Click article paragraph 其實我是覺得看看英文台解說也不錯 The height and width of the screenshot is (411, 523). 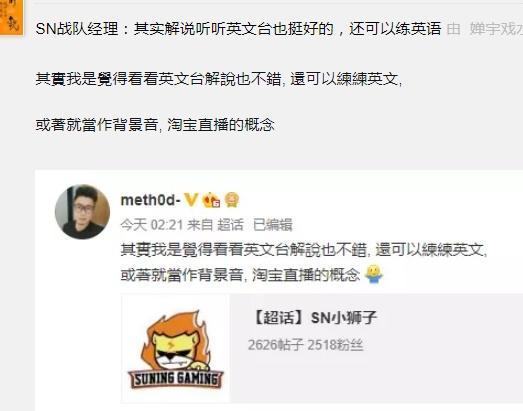tap(219, 79)
